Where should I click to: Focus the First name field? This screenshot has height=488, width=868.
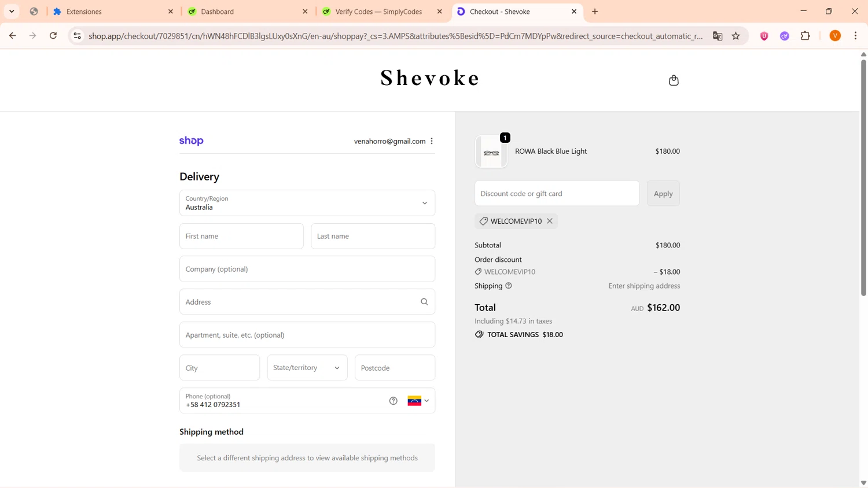click(x=241, y=236)
